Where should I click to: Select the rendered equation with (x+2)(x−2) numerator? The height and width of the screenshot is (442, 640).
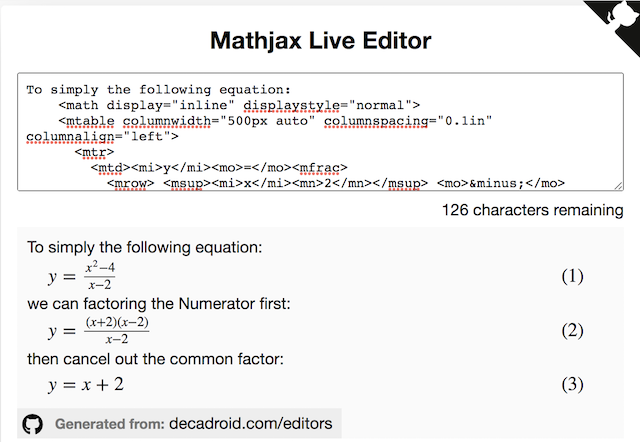pos(98,330)
